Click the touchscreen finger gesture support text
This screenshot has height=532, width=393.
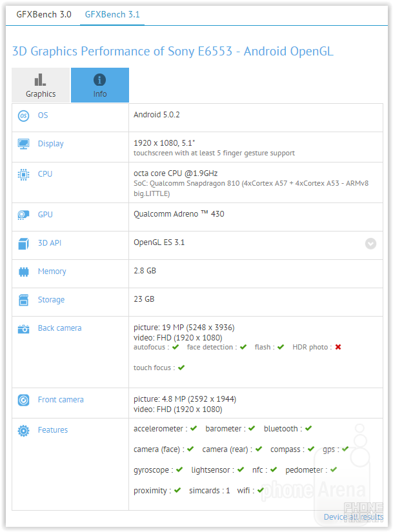tap(214, 153)
